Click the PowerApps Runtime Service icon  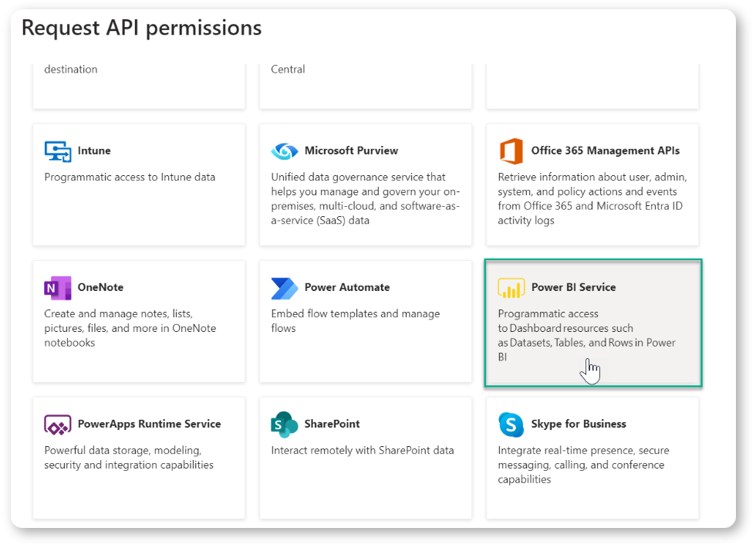click(x=58, y=425)
